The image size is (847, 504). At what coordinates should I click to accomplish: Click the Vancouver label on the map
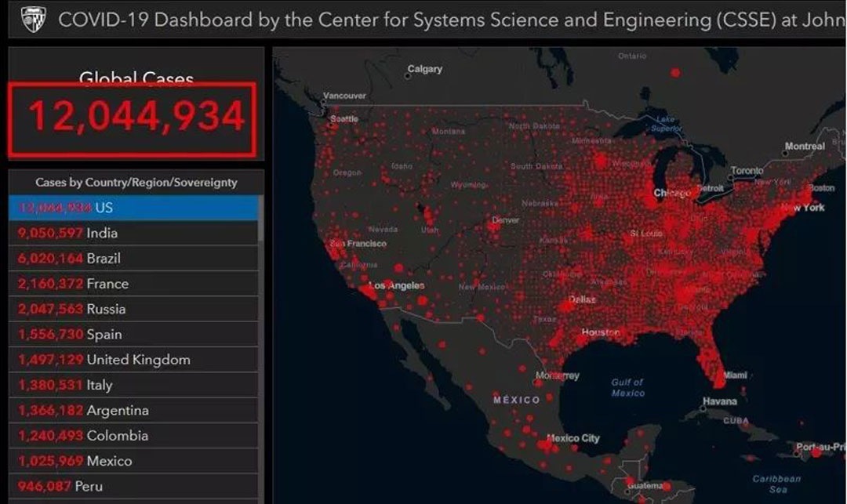tap(344, 96)
